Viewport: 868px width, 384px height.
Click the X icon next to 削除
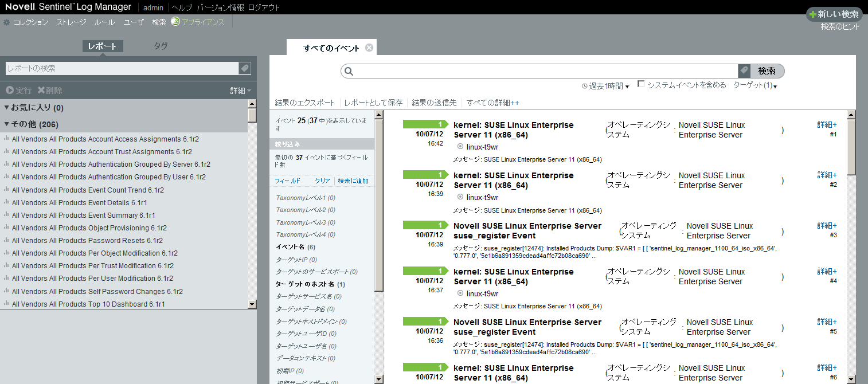[x=41, y=91]
